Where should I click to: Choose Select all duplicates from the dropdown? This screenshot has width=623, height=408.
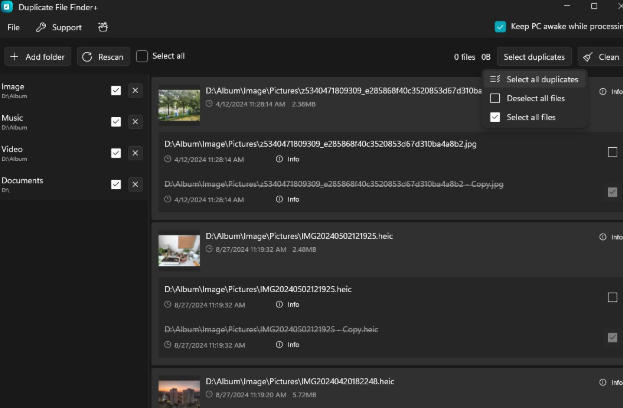click(534, 79)
